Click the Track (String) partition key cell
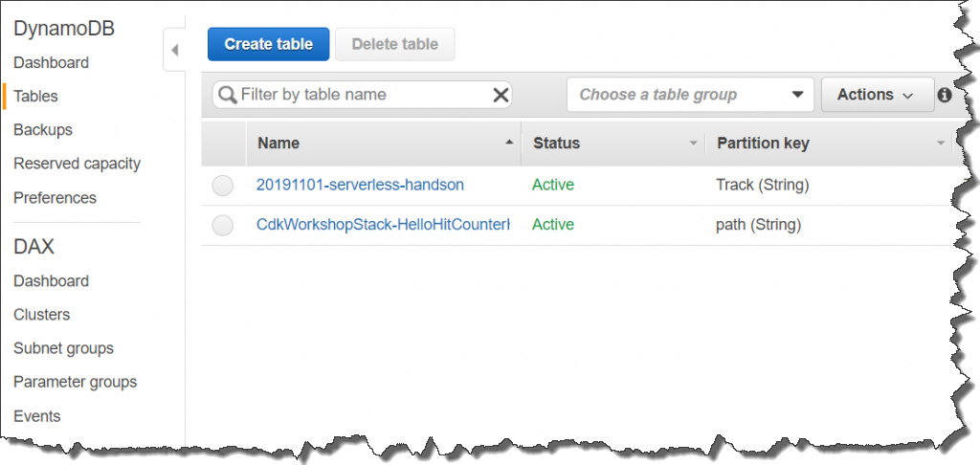This screenshot has width=980, height=465. (763, 185)
